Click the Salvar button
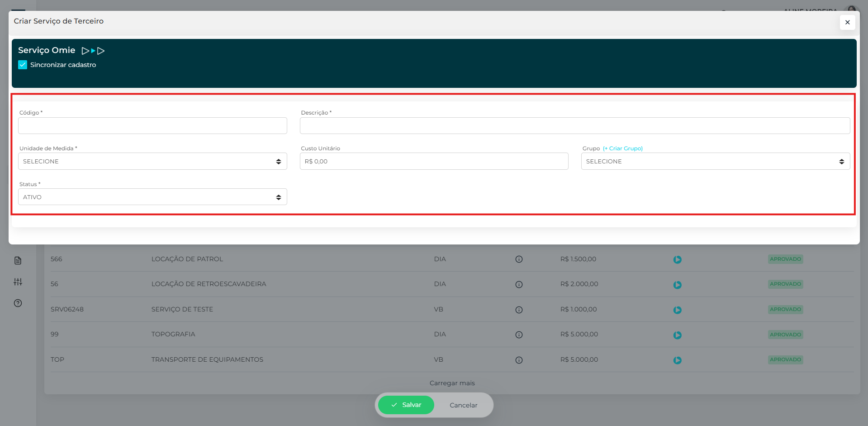868x426 pixels. pos(406,405)
